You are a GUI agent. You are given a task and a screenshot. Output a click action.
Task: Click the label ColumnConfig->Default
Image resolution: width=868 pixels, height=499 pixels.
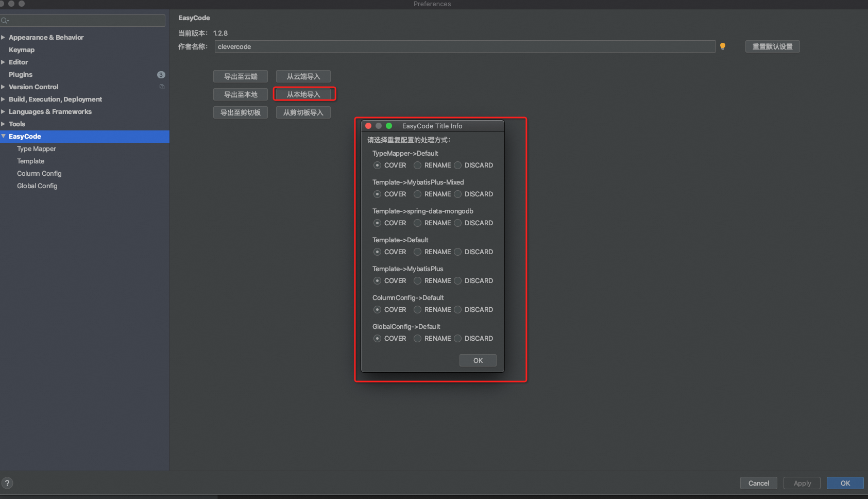408,298
